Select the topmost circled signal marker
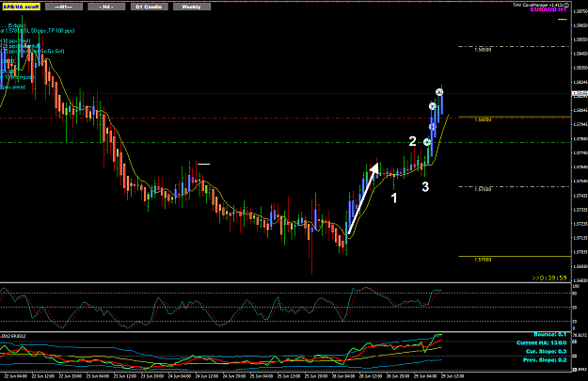The width and height of the screenshot is (588, 381). pos(439,92)
